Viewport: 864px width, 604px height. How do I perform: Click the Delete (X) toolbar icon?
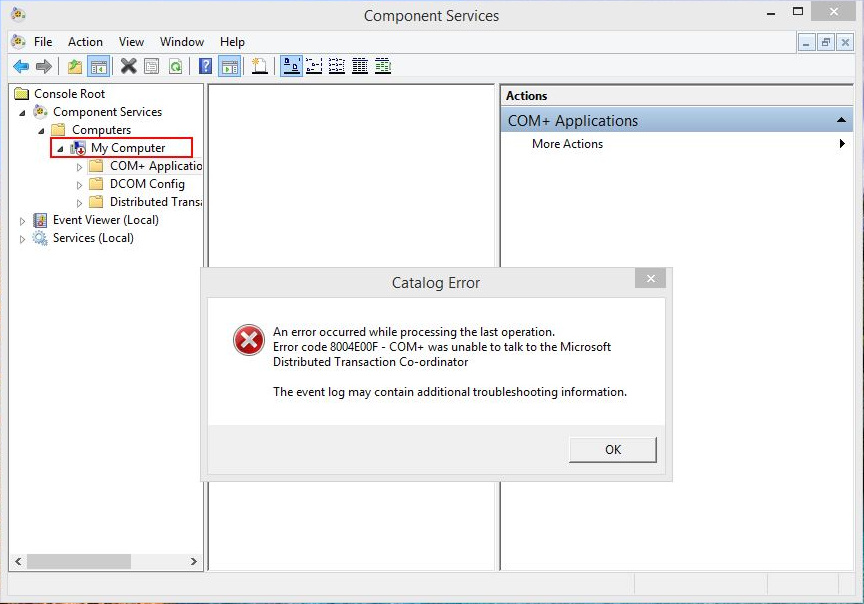click(x=128, y=67)
